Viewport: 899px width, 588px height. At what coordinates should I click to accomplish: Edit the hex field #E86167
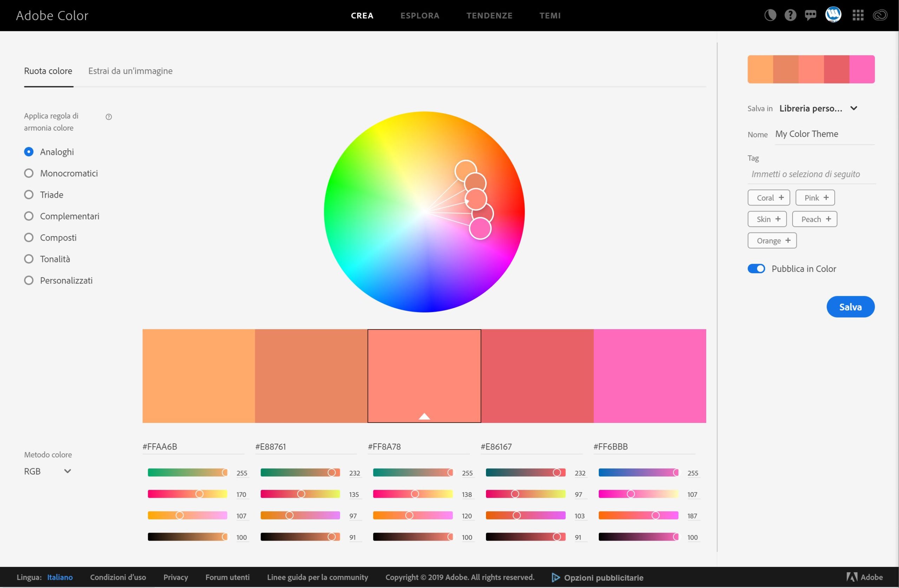531,447
